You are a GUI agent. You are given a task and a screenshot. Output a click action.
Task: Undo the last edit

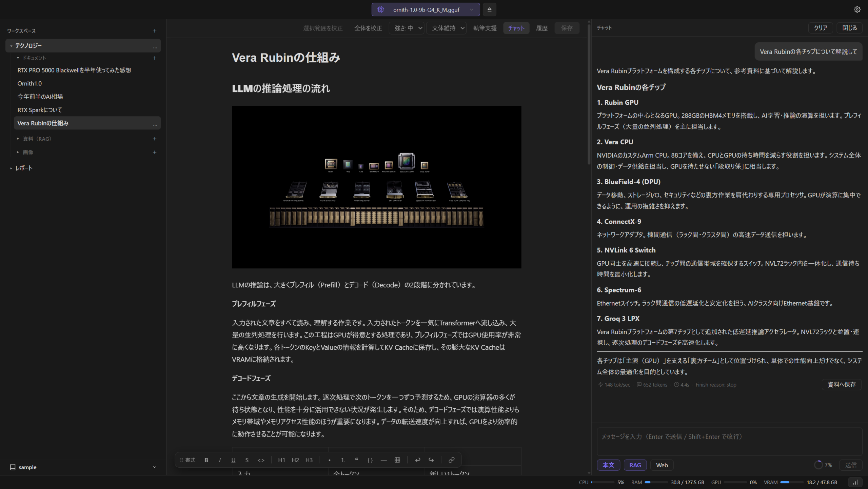(x=417, y=460)
